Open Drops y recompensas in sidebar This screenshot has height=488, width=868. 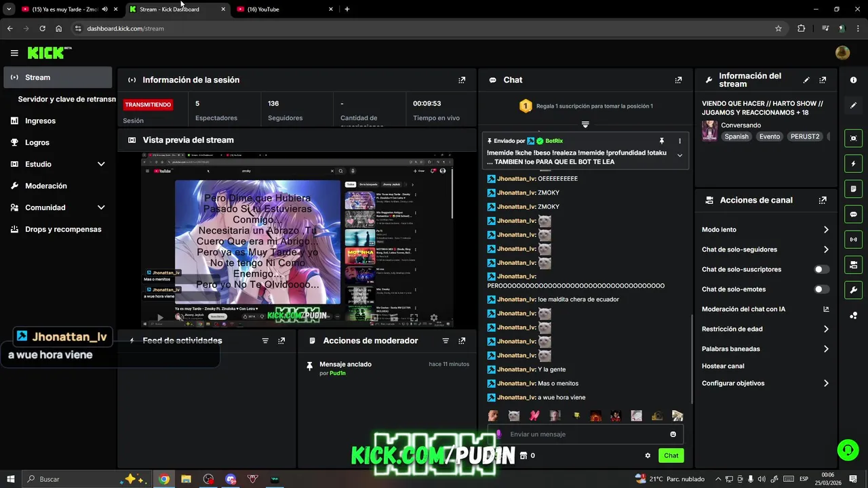(x=58, y=229)
